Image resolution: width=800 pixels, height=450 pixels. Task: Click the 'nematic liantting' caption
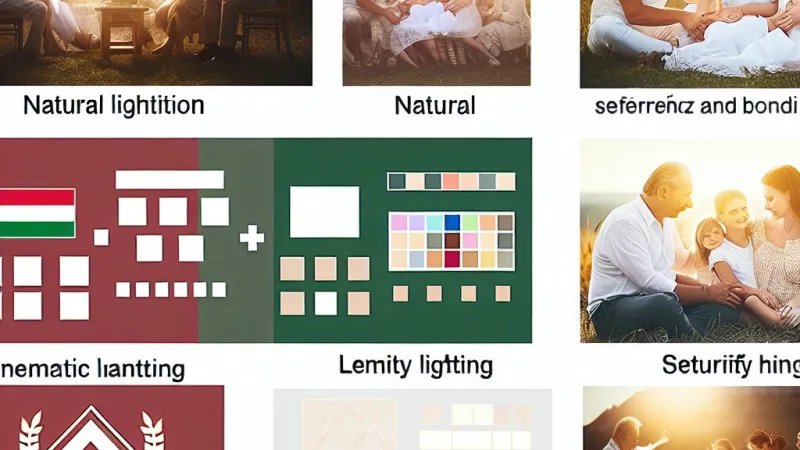92,369
